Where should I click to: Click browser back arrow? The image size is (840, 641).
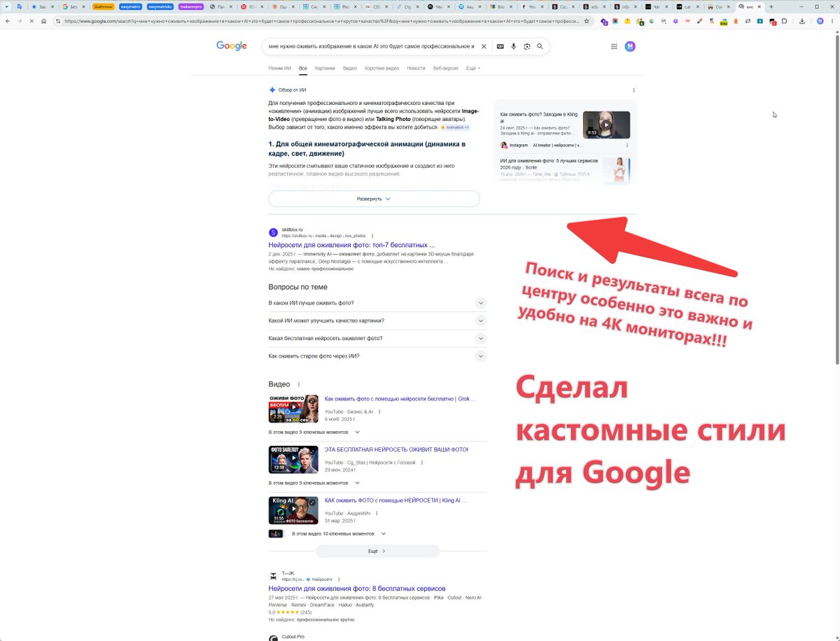[6, 21]
